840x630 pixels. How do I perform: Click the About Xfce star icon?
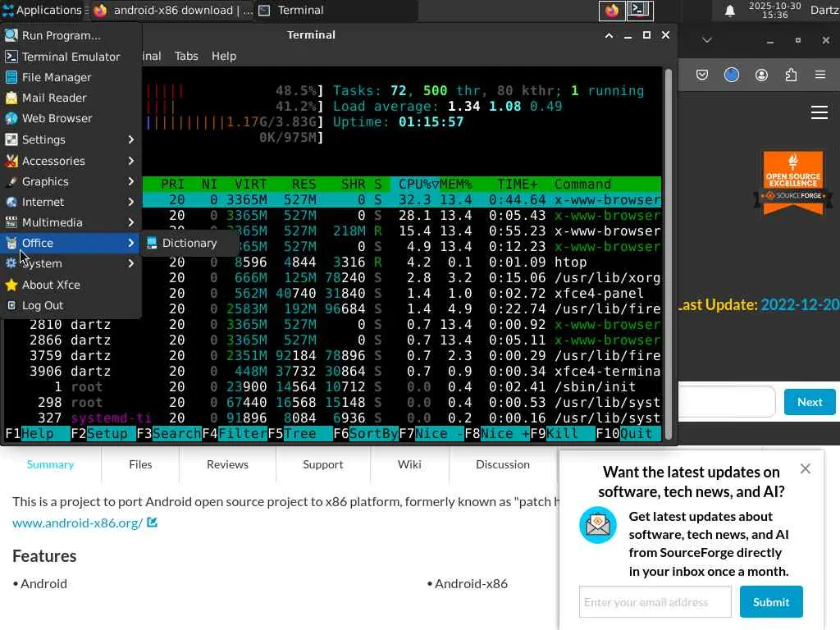point(11,285)
